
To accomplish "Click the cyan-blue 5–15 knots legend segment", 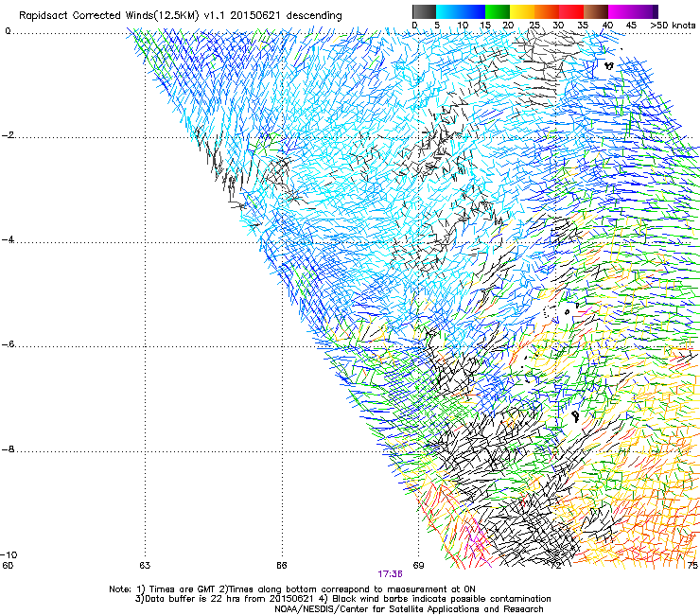I will [461, 11].
